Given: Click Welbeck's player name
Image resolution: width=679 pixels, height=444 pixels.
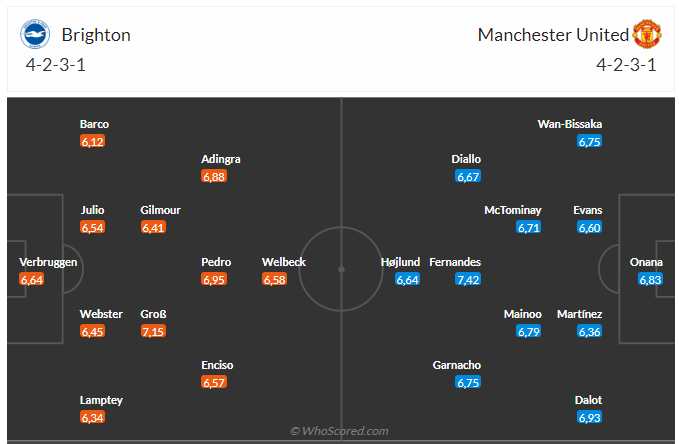Looking at the screenshot, I should pos(284,262).
